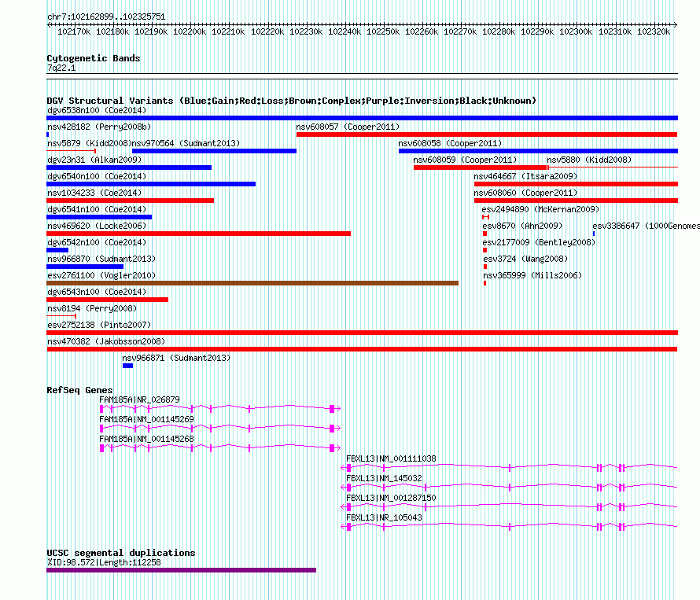Viewport: 700px width, 600px height.
Task: Select the nsv428182 (Perry2008b) variant label
Action: tap(99, 127)
